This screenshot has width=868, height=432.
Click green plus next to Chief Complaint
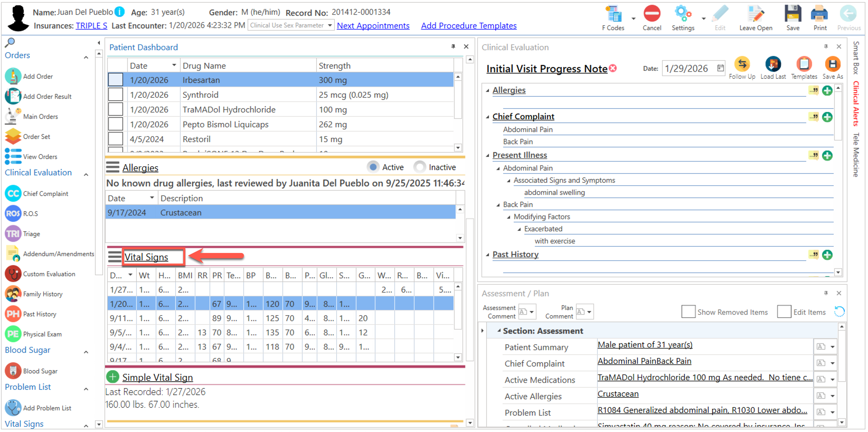point(827,117)
